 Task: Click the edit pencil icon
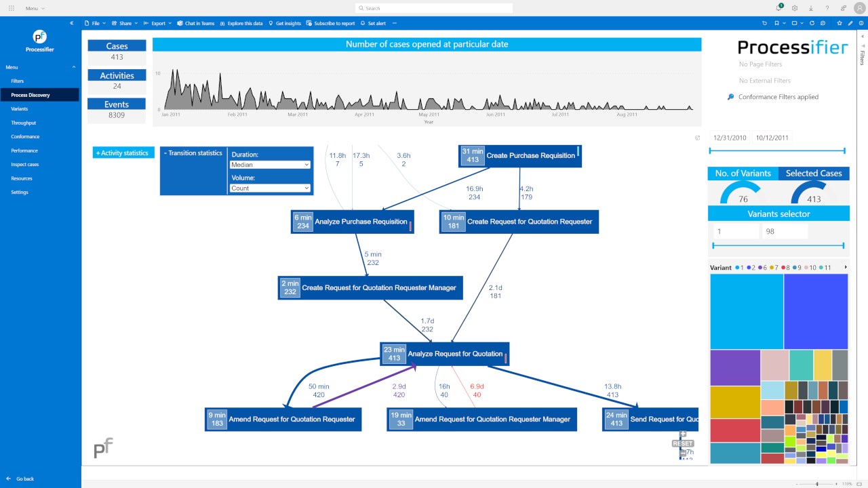coord(850,23)
